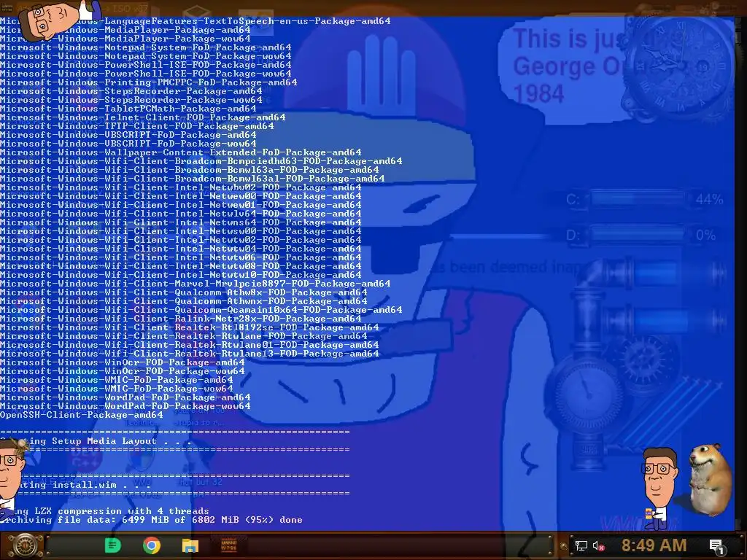Open the notification center icon
Viewport: 747px width, 560px height.
point(717,545)
